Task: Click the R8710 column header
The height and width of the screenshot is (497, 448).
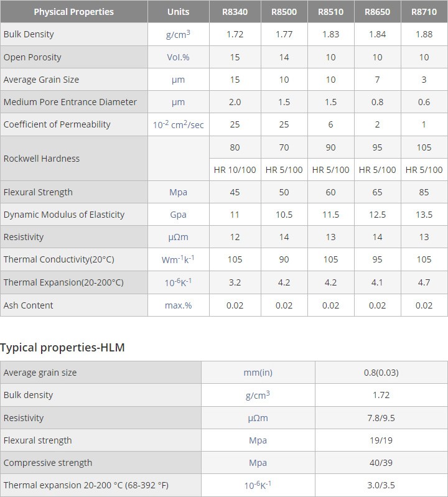Action: (424, 12)
